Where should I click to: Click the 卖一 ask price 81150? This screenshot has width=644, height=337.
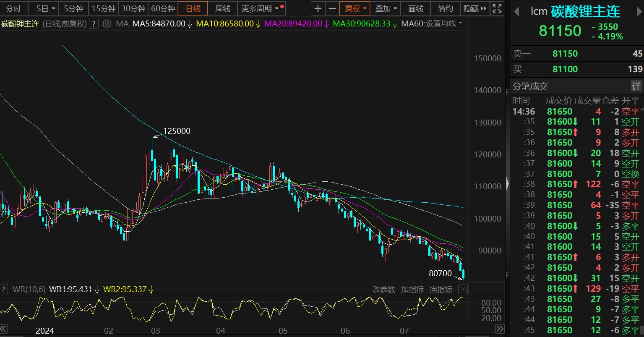click(565, 54)
